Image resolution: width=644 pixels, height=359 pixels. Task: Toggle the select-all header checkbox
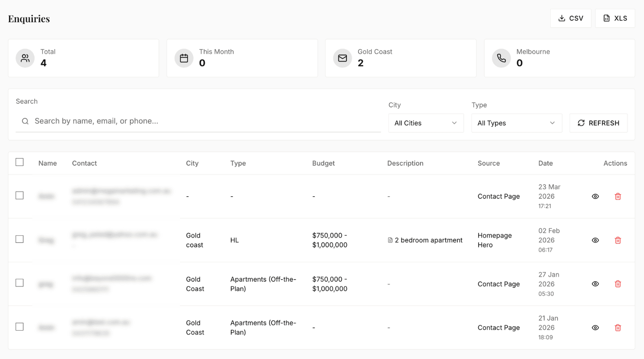point(20,162)
